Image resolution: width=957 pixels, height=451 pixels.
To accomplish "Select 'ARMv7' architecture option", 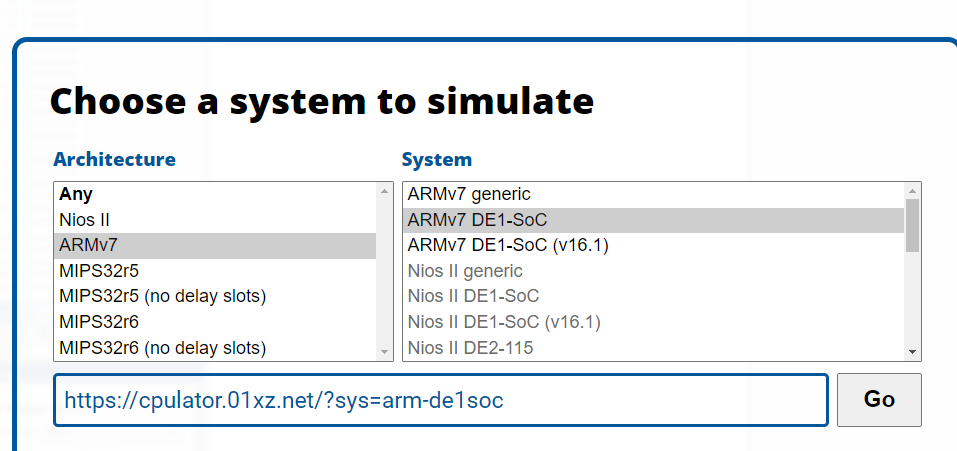I will click(x=215, y=245).
